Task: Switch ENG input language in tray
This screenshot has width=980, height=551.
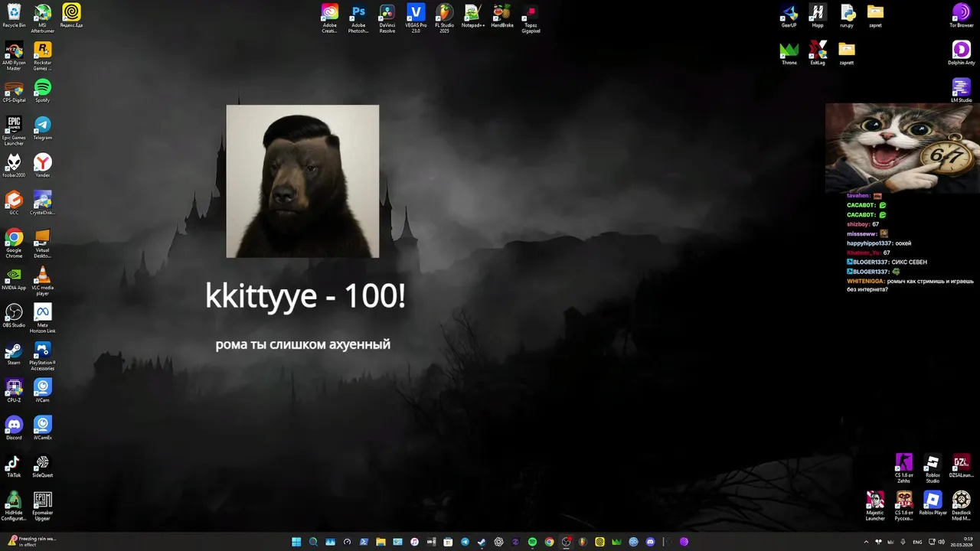Action: click(918, 542)
